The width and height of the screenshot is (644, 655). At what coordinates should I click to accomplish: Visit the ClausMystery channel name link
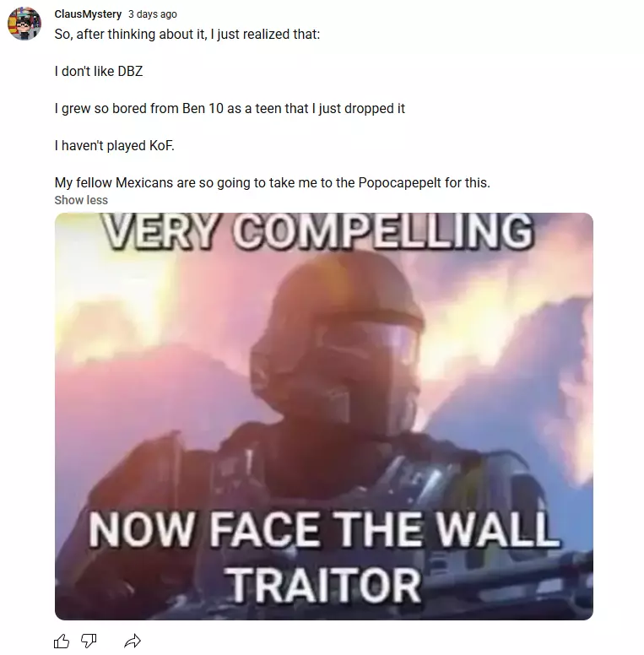click(88, 14)
